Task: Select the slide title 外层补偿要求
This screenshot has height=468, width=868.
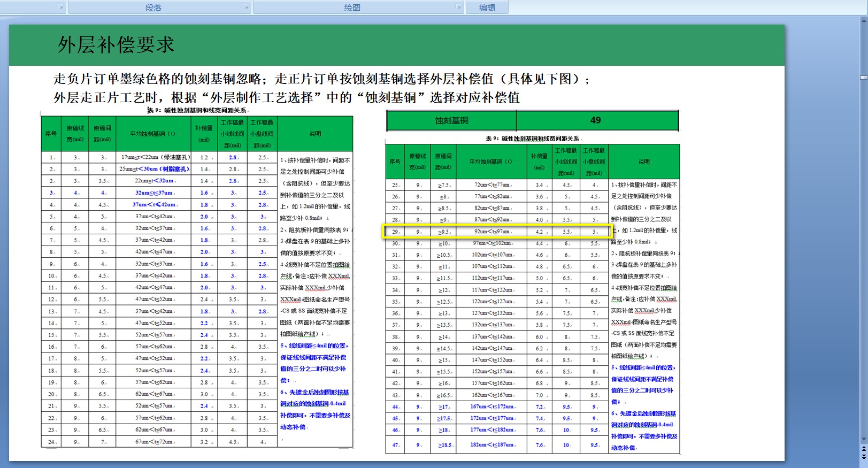Action: pyautogui.click(x=116, y=45)
